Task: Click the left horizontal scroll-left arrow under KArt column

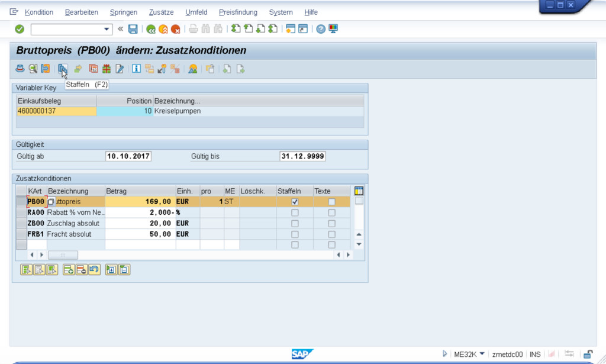Action: [32, 255]
